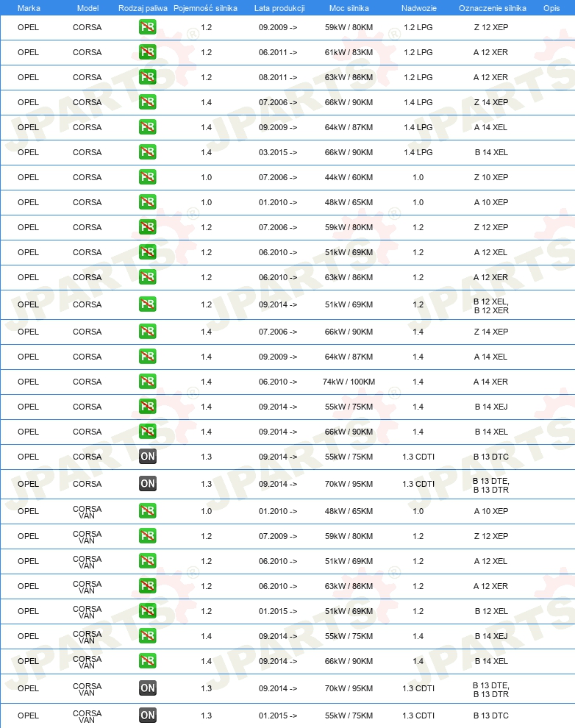The width and height of the screenshot is (575, 728).
Task: Select the PB icon in the 44kW / 60KM row
Action: point(148,177)
